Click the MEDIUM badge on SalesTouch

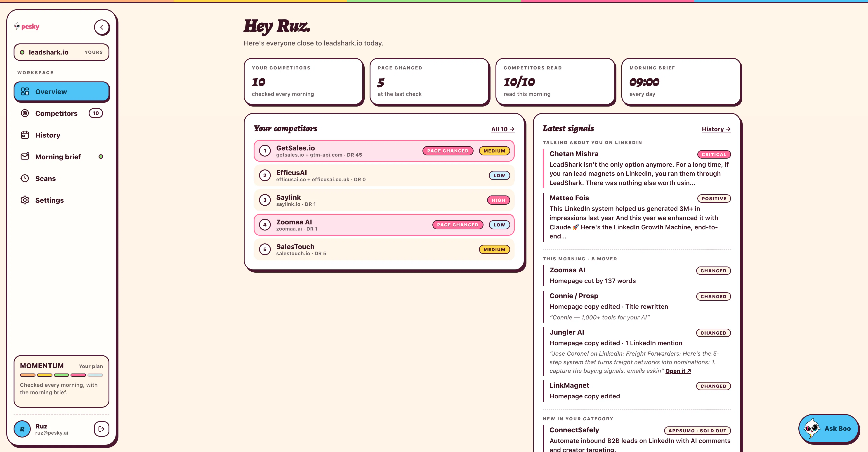(x=494, y=249)
